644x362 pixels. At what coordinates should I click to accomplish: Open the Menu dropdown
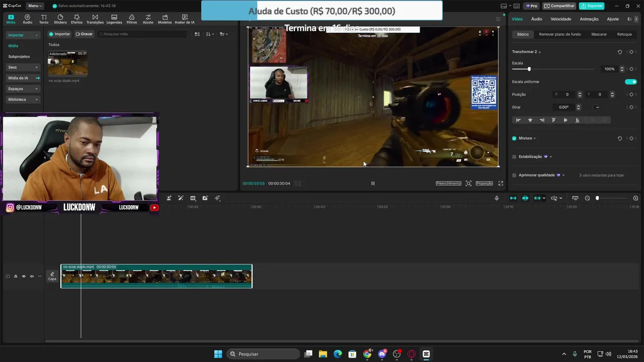point(35,6)
